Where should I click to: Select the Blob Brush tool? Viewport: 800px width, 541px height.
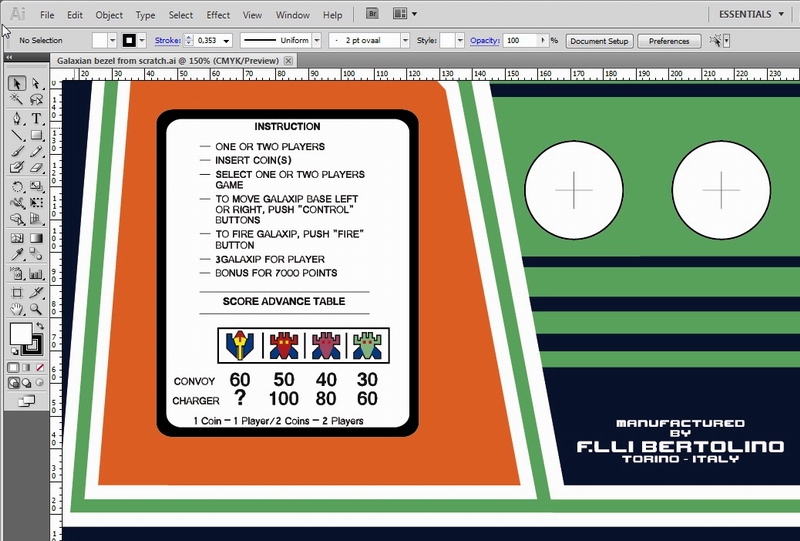point(17,167)
